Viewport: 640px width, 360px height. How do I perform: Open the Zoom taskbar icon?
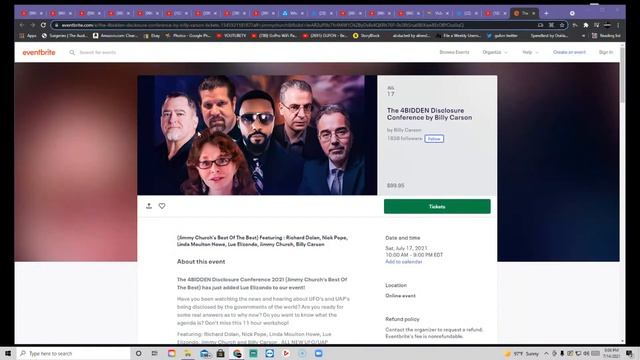point(318,353)
